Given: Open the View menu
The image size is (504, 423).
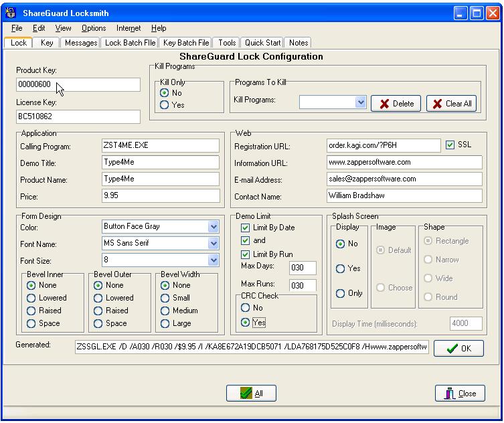Looking at the screenshot, I should [x=63, y=28].
